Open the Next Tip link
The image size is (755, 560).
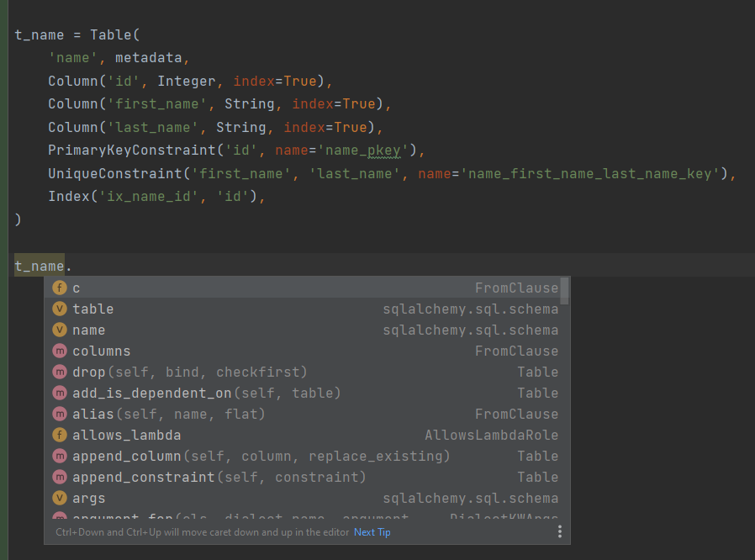click(372, 531)
